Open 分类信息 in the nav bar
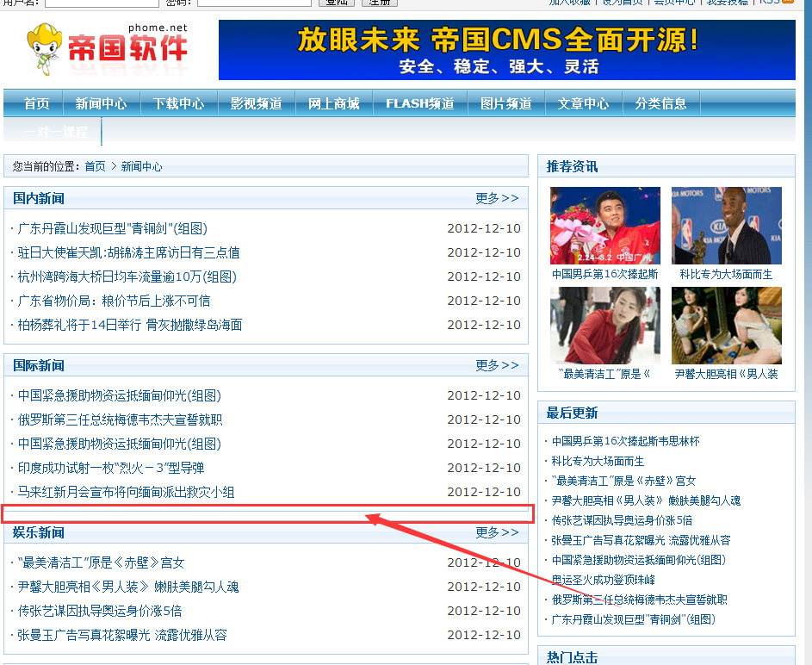812x665 pixels. [660, 103]
